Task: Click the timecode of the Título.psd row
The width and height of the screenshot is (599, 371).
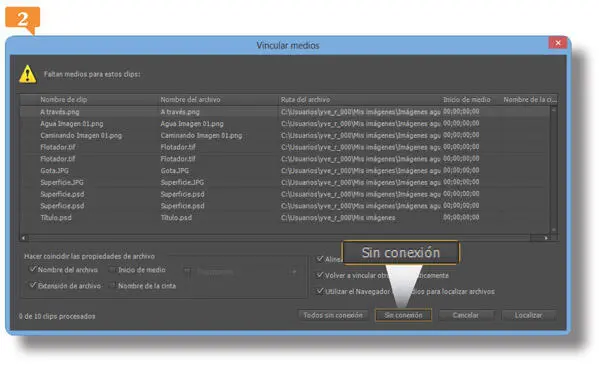Action: coord(461,217)
